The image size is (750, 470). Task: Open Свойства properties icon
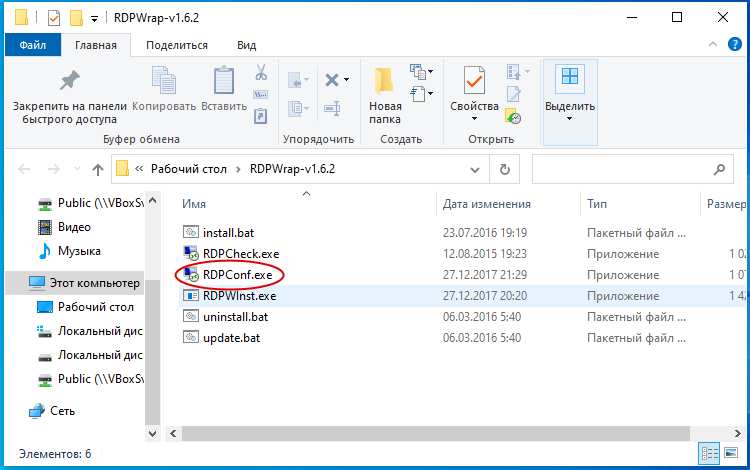point(474,80)
